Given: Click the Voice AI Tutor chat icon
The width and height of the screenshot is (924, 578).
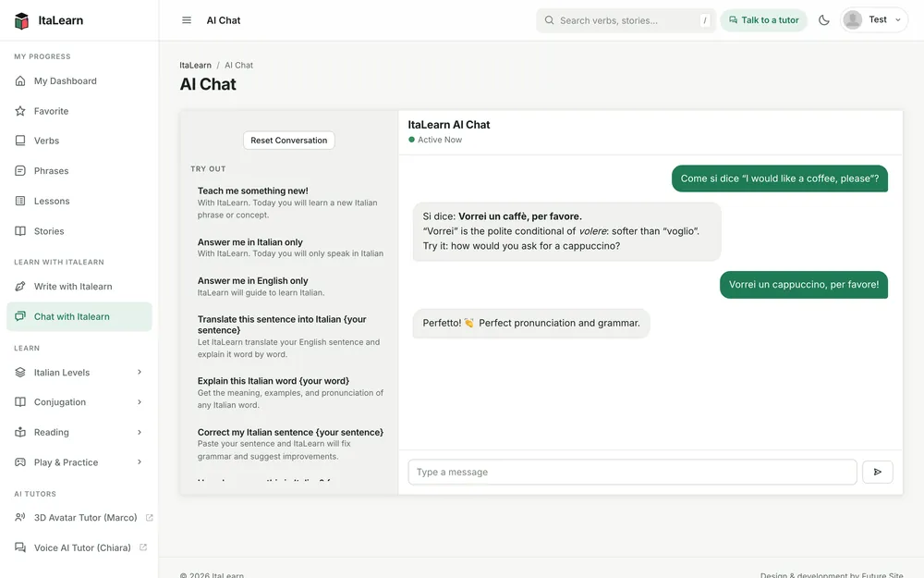Looking at the screenshot, I should (x=20, y=547).
